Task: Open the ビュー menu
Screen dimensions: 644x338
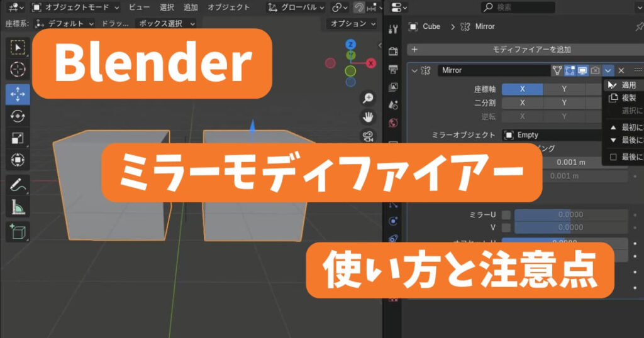Action: (139, 8)
